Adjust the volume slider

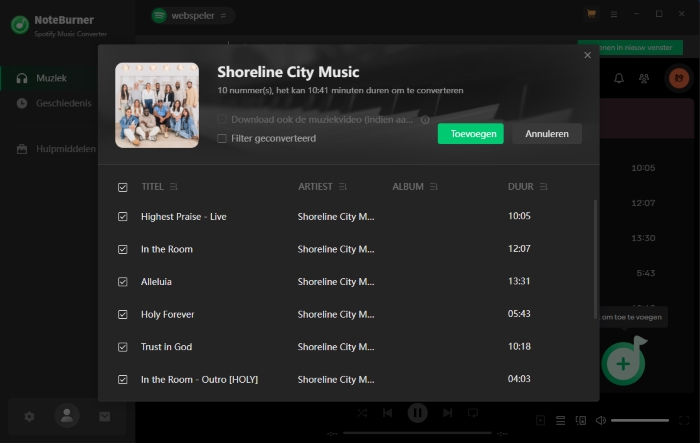tap(640, 420)
